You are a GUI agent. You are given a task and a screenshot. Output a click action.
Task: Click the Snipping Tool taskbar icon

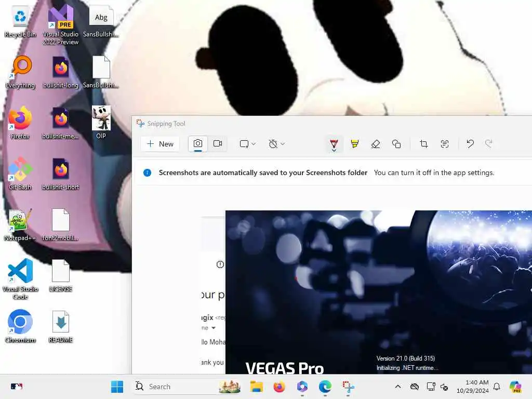point(348,387)
